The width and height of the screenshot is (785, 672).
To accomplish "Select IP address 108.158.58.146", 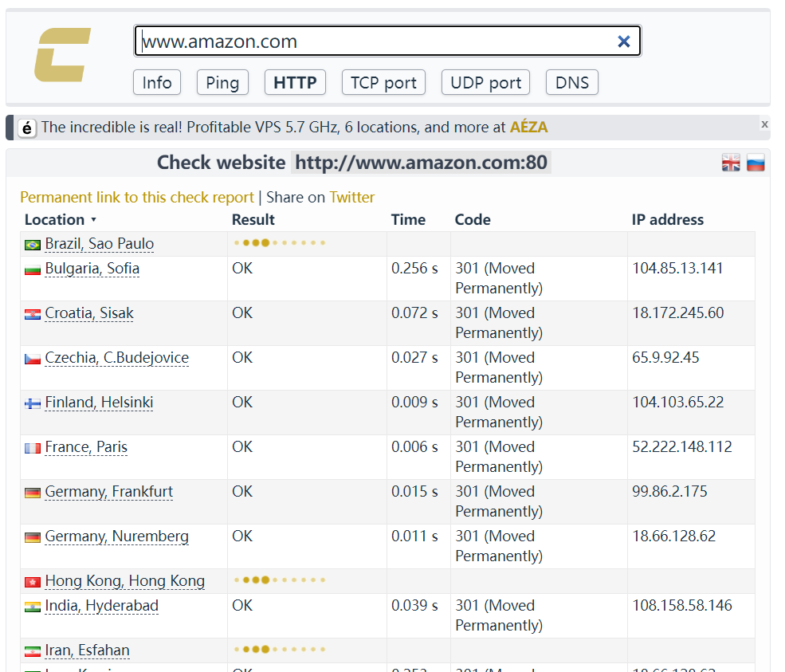I will pos(682,605).
